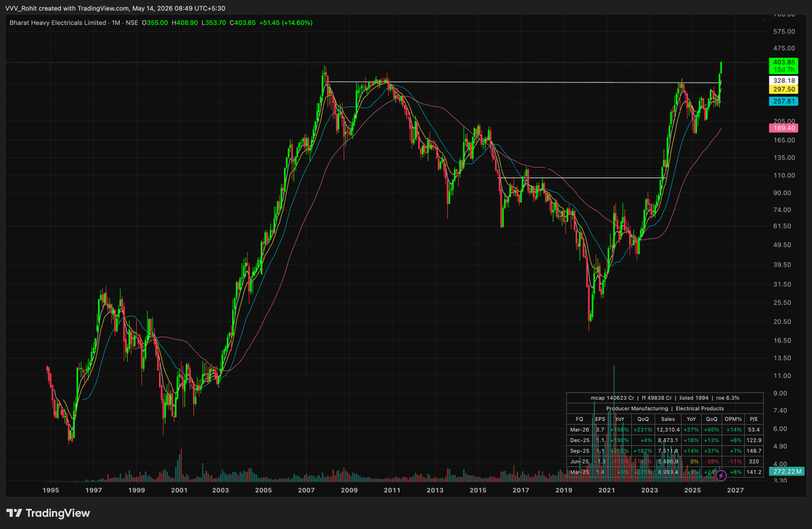Select the pink 189.40 price label
Image resolution: width=812 pixels, height=529 pixels.
[x=783, y=128]
